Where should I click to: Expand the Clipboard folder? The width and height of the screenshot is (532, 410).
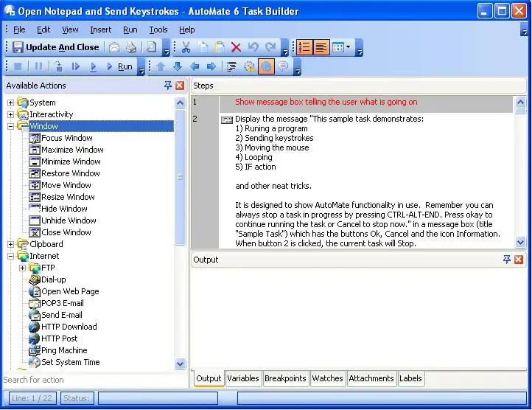[10, 244]
